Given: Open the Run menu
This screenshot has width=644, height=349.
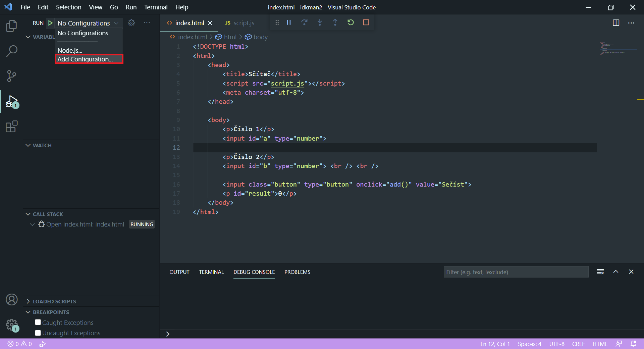Looking at the screenshot, I should 130,7.
